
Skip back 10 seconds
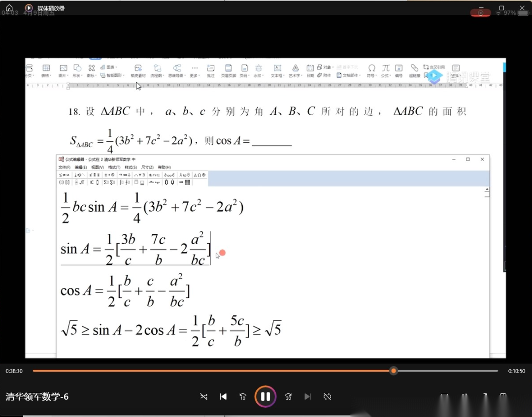click(x=242, y=396)
